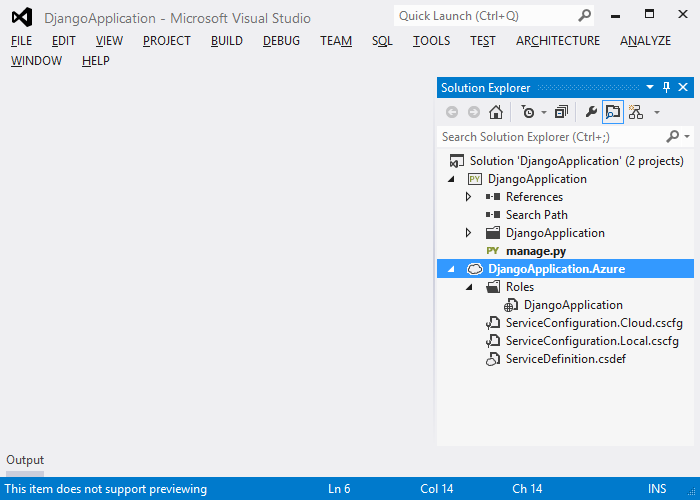Open the TEST menu
The image size is (700, 500).
tap(483, 41)
